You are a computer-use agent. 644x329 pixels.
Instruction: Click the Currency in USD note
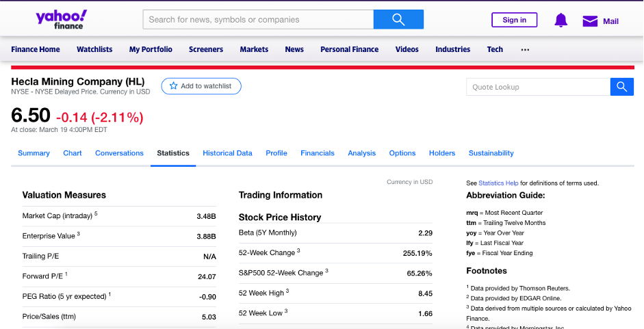point(409,182)
